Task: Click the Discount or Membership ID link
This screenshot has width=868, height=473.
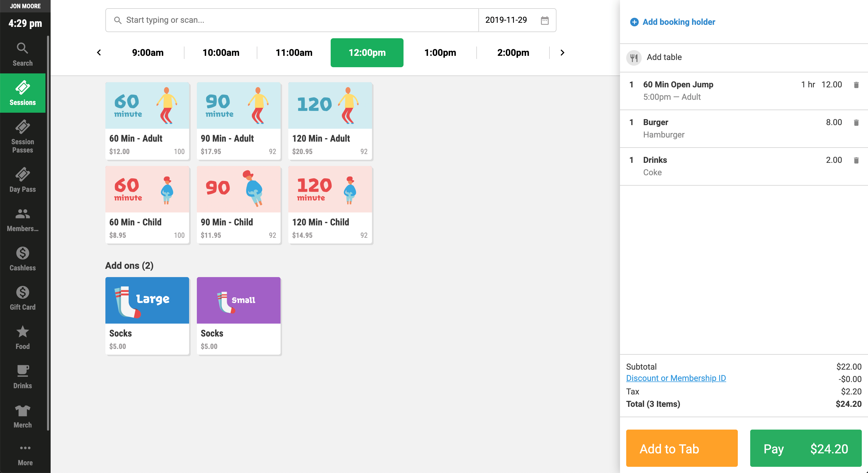Action: [x=676, y=378]
